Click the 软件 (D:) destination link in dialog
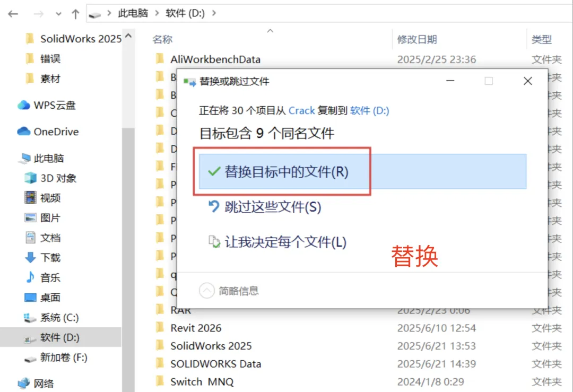Image resolution: width=573 pixels, height=392 pixels. [x=369, y=110]
